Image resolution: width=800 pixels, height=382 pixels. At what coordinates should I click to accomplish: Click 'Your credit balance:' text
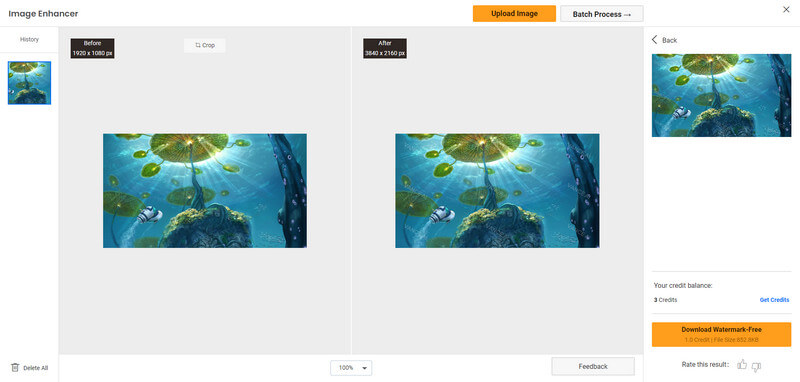point(683,286)
